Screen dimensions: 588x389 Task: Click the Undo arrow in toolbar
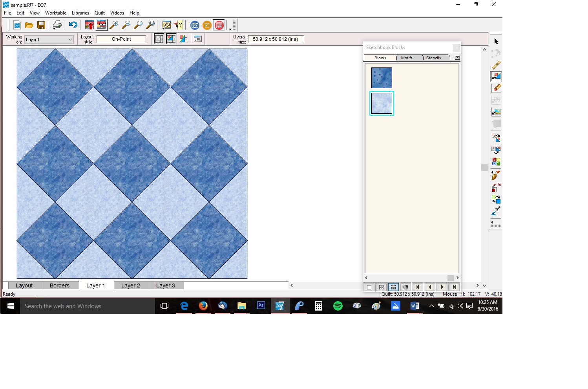[73, 25]
